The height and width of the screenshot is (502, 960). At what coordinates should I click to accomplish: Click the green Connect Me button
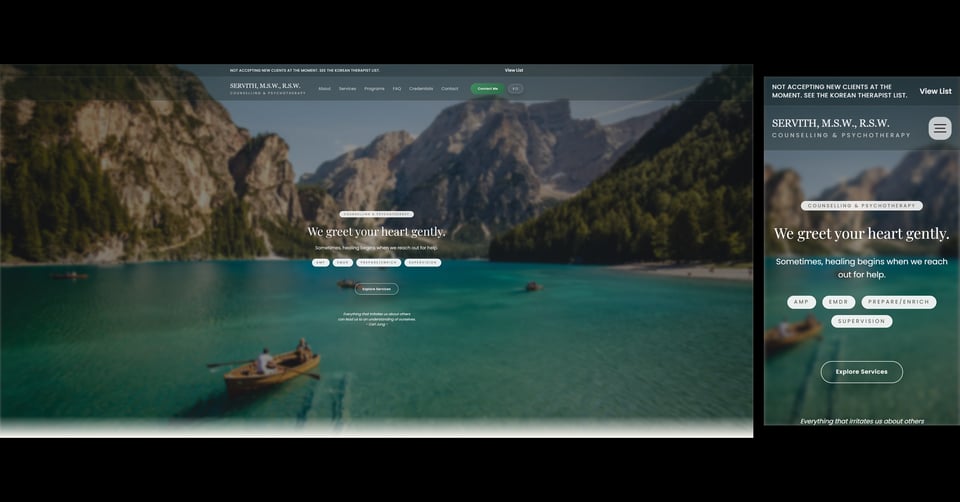point(487,88)
